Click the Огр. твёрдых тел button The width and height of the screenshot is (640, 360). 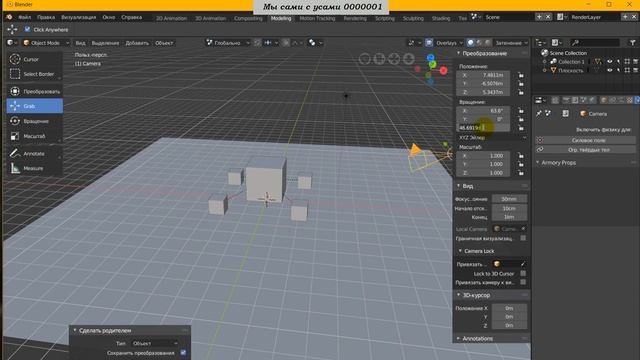pyautogui.click(x=586, y=150)
